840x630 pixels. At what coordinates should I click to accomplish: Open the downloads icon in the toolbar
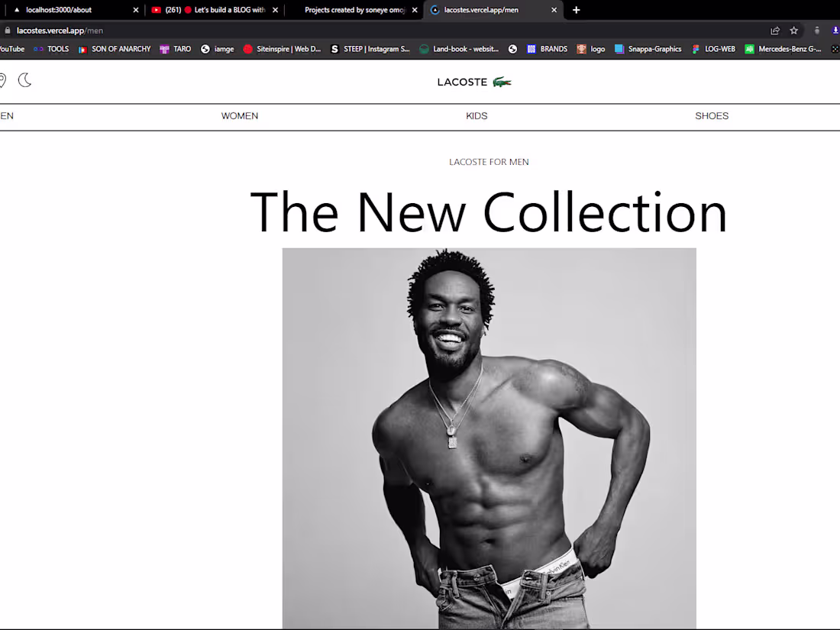pos(834,30)
